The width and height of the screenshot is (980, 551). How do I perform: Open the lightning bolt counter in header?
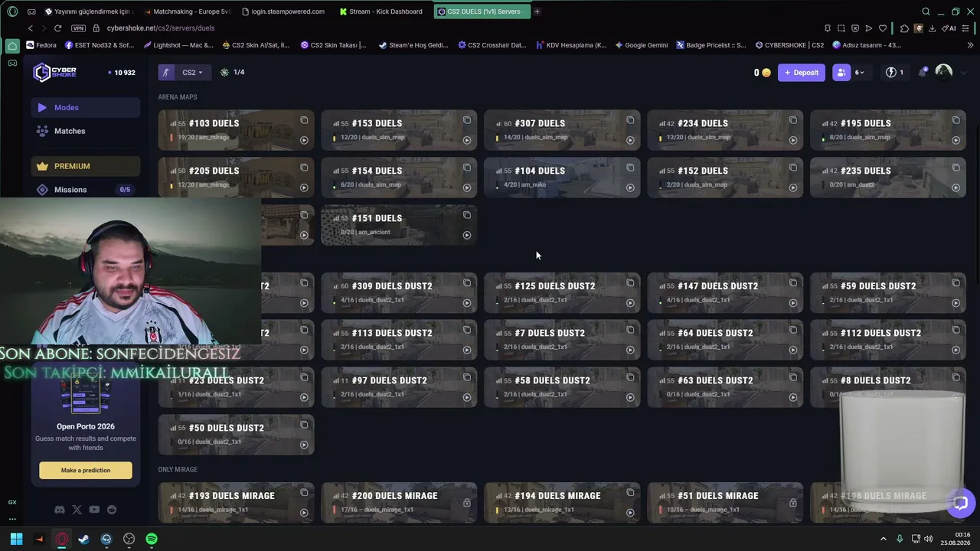[x=894, y=73]
